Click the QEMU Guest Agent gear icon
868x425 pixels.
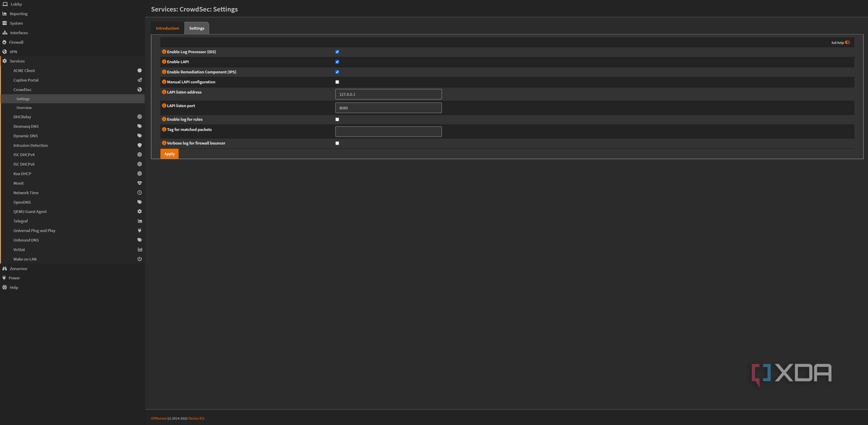139,211
